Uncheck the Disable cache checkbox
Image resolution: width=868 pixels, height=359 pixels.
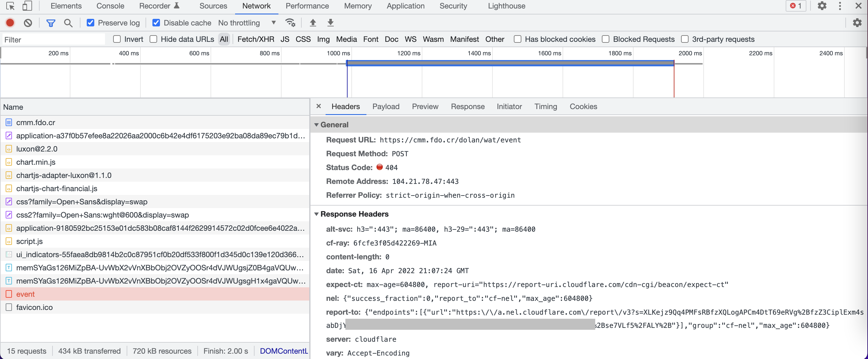click(156, 23)
